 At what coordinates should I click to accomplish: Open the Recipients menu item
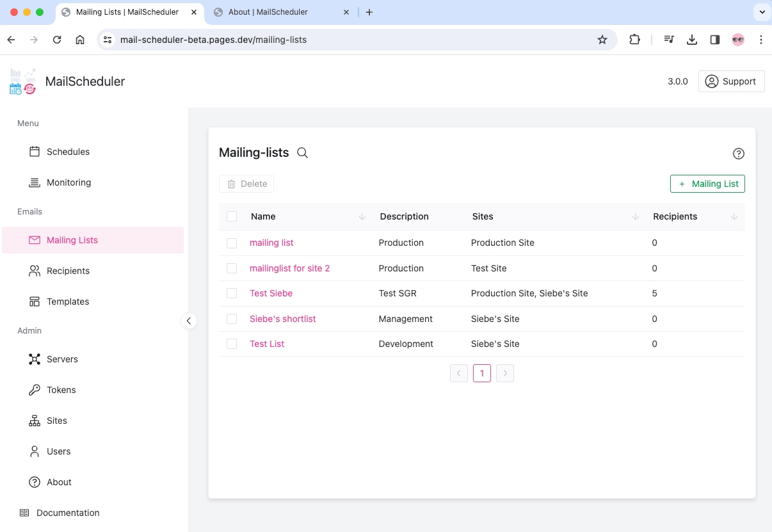coord(68,271)
